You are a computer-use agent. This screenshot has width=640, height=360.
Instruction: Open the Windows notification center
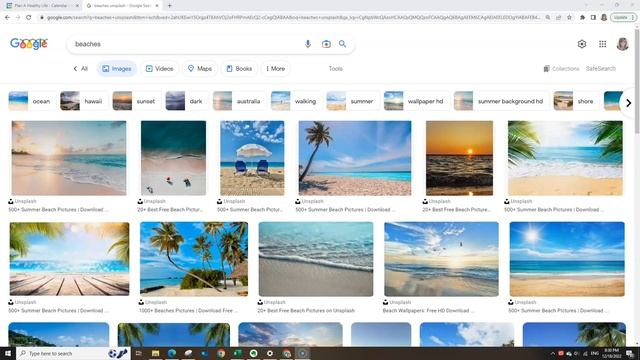pyautogui.click(x=630, y=353)
